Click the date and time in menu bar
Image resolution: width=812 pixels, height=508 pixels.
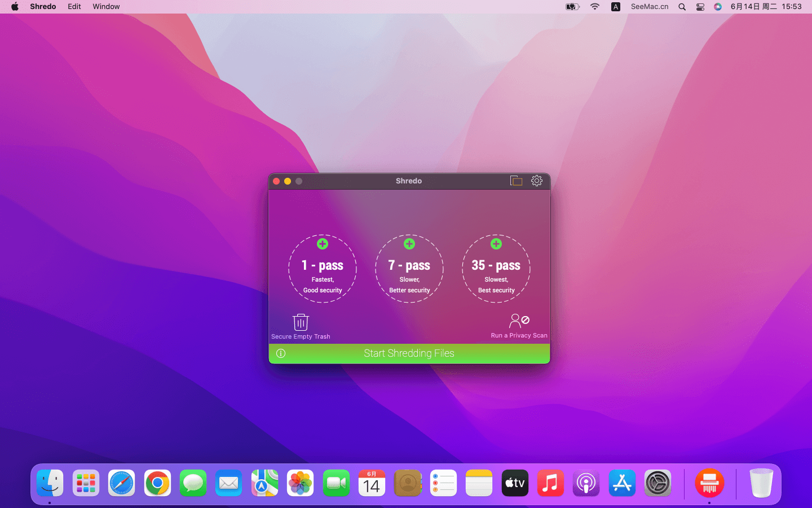pos(766,7)
